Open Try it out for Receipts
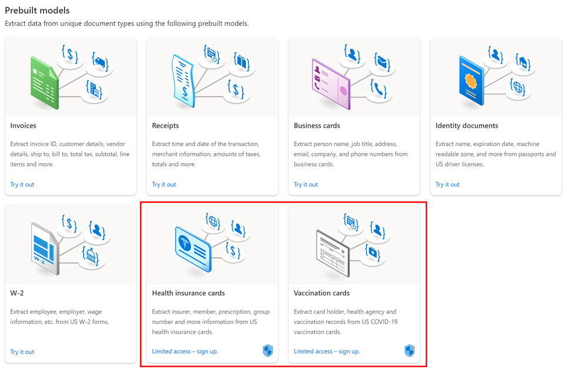The width and height of the screenshot is (588, 372). 164,184
